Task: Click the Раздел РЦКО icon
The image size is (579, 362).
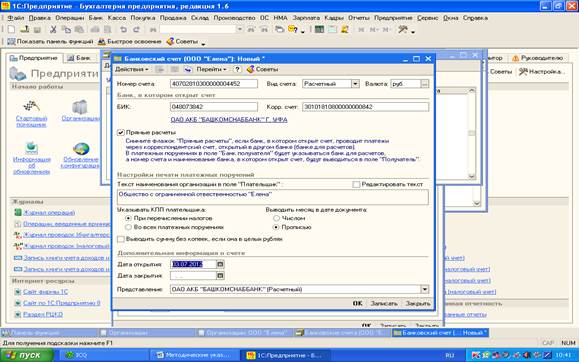Action: coord(18,314)
